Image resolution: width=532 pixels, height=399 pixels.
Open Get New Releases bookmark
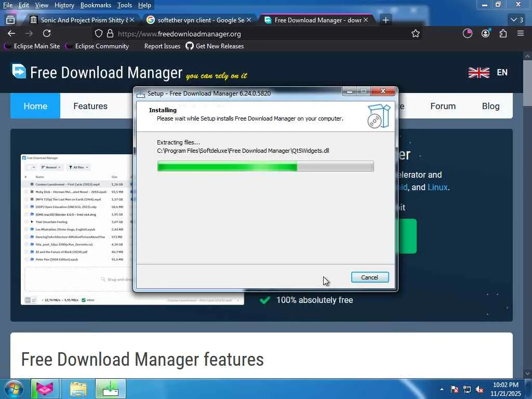(215, 46)
